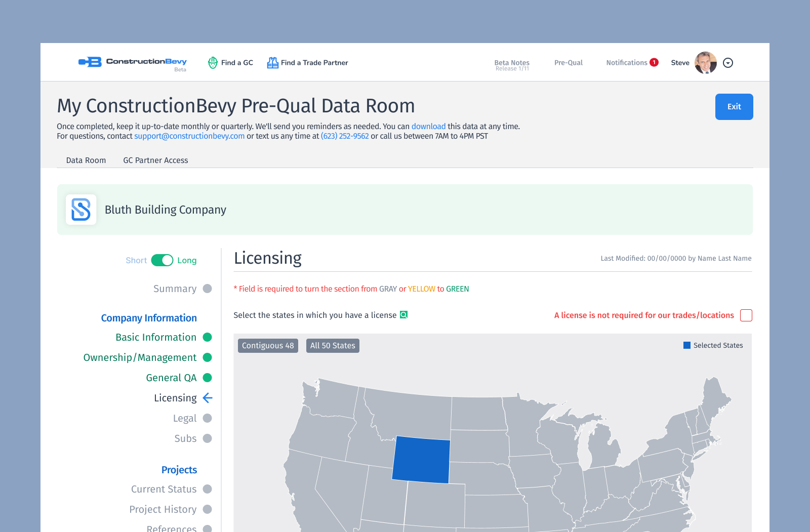The height and width of the screenshot is (532, 810).
Task: Click Steve's profile photo
Action: pyautogui.click(x=706, y=63)
